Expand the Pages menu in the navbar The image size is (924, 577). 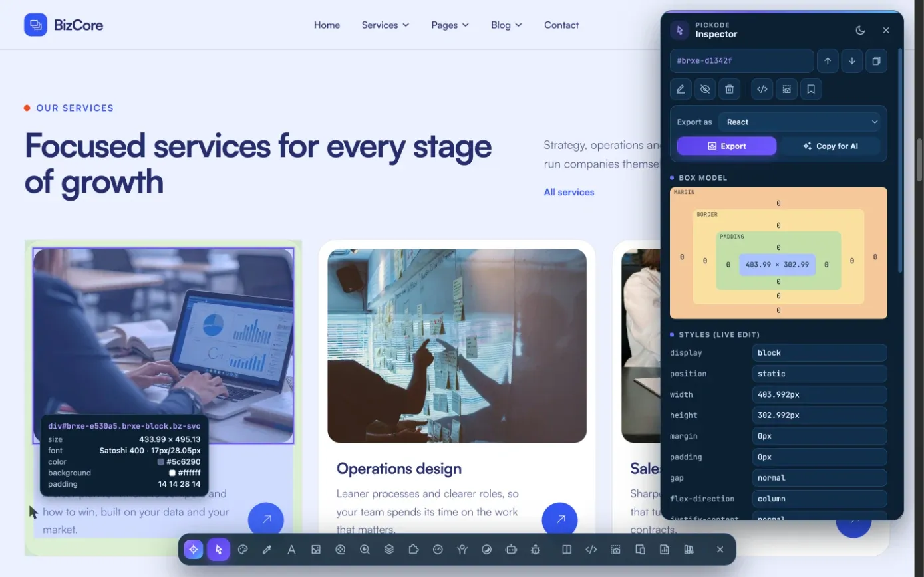[450, 25]
